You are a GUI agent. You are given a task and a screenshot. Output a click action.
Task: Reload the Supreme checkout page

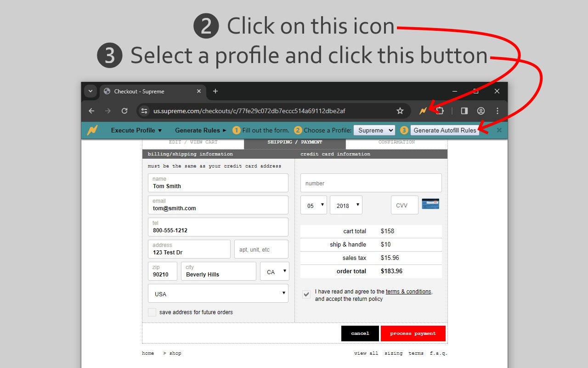pyautogui.click(x=124, y=111)
